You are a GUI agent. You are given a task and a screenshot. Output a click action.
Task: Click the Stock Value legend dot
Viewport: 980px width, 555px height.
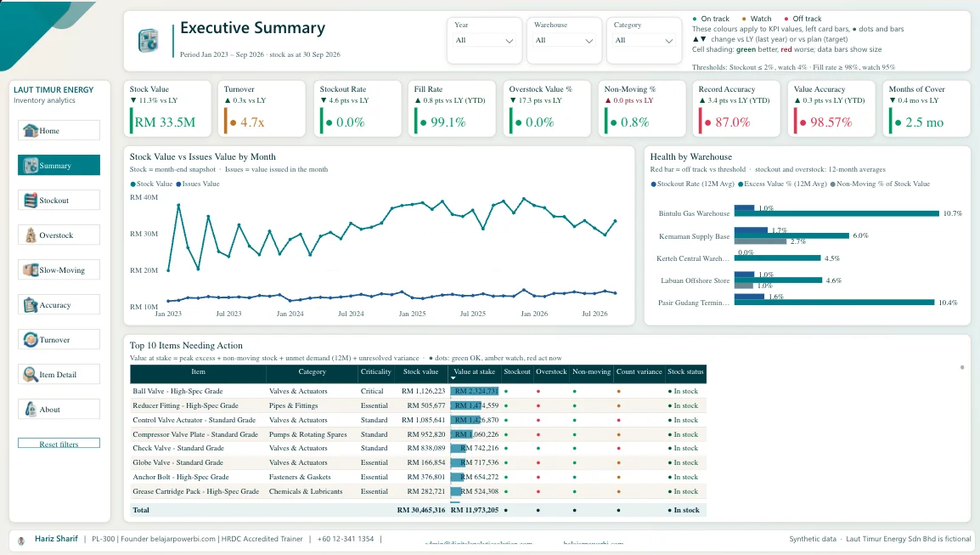point(132,184)
